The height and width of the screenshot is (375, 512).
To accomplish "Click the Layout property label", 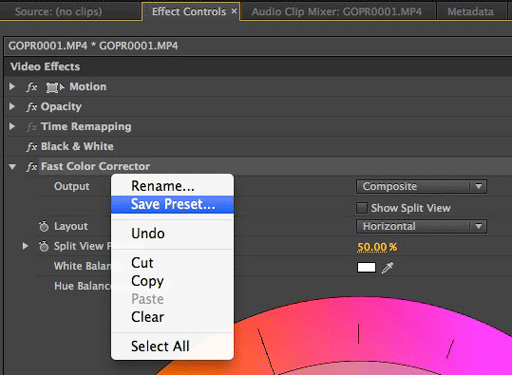I will click(x=71, y=226).
